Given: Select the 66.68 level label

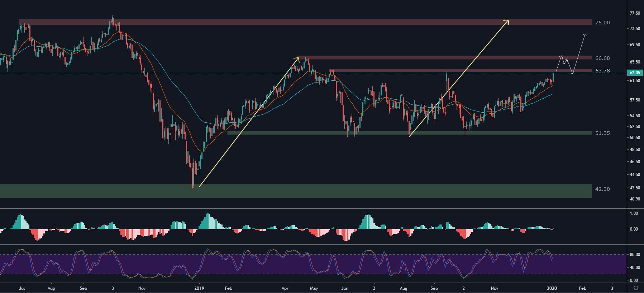Looking at the screenshot, I should click(602, 58).
